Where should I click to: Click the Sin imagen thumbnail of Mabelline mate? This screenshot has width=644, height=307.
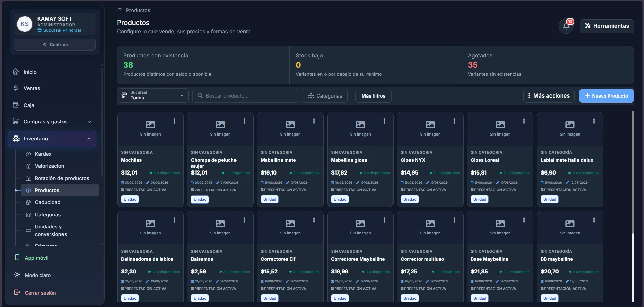[x=290, y=129]
